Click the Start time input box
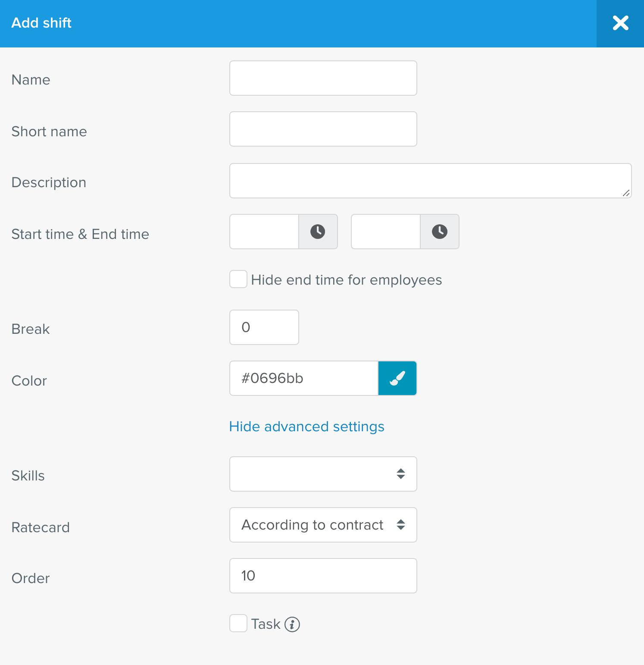Viewport: 644px width, 665px height. (x=264, y=232)
